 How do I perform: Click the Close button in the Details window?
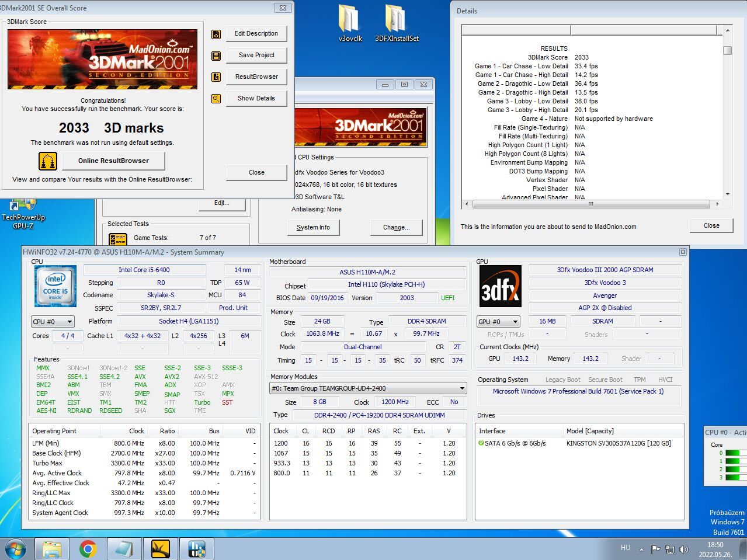click(x=711, y=226)
